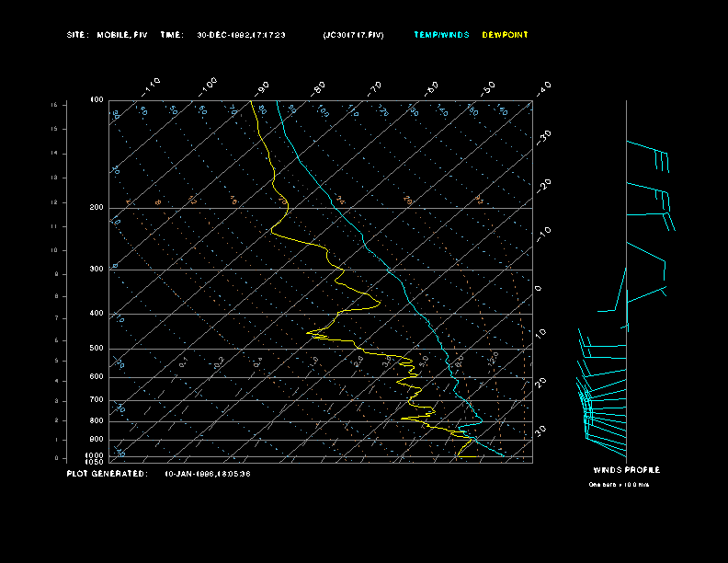Image resolution: width=728 pixels, height=563 pixels.
Task: Click the yellow DEWPOINT legend label
Action: click(x=505, y=35)
